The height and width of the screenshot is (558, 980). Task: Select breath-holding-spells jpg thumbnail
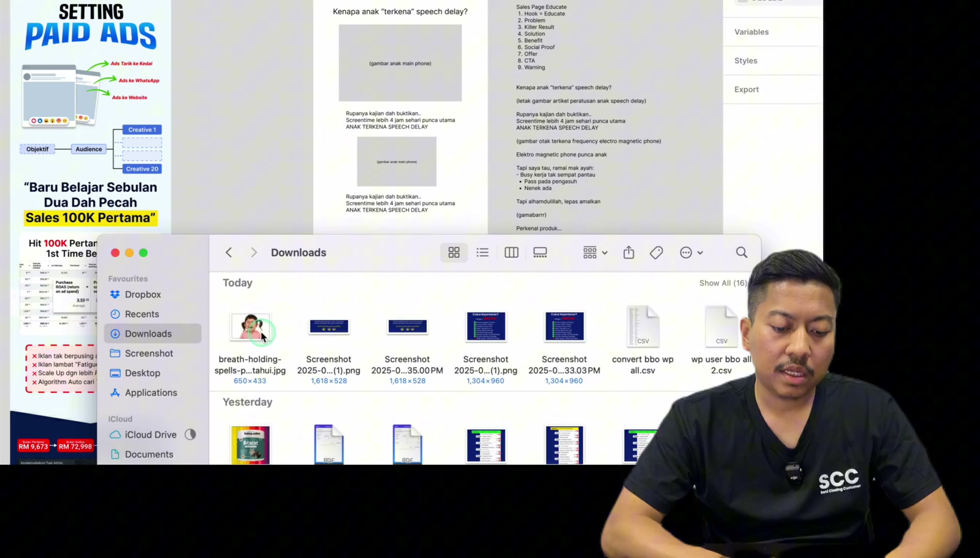250,327
